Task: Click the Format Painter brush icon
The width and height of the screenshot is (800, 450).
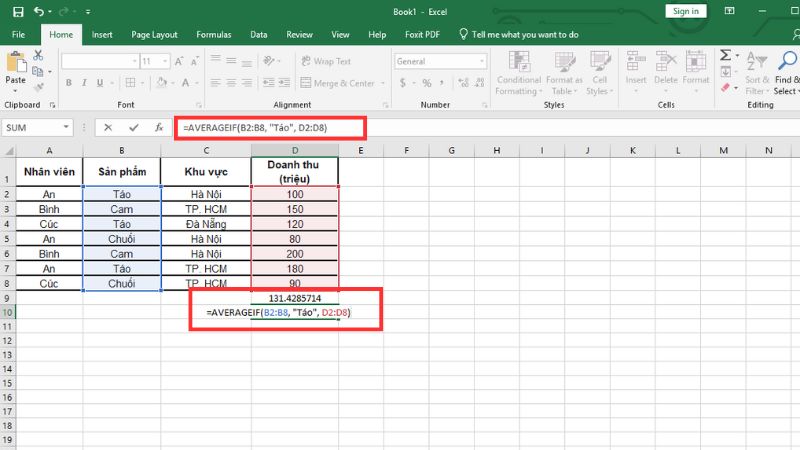Action: click(40, 88)
